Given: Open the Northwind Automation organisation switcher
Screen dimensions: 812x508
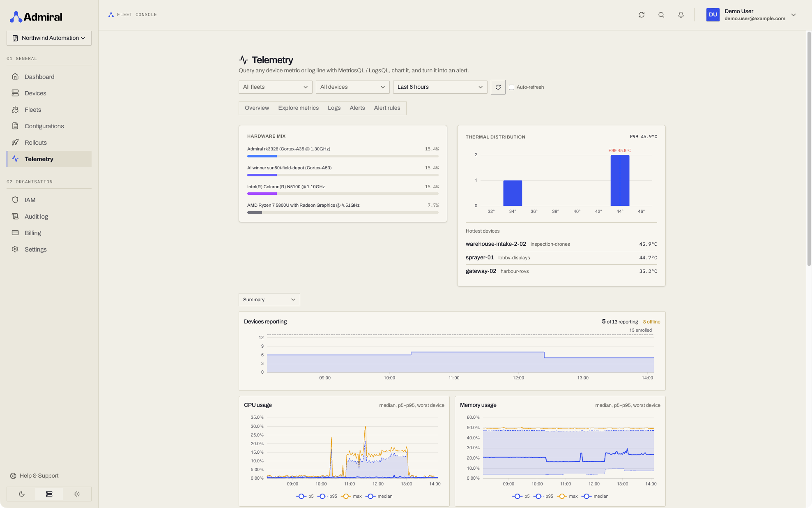Looking at the screenshot, I should pyautogui.click(x=49, y=38).
